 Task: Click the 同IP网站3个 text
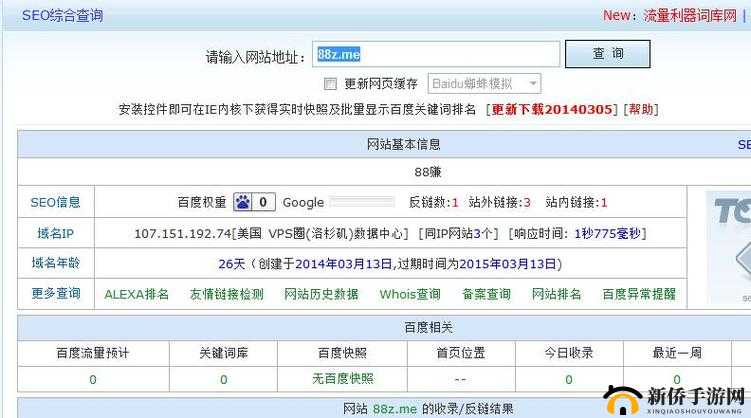click(458, 234)
